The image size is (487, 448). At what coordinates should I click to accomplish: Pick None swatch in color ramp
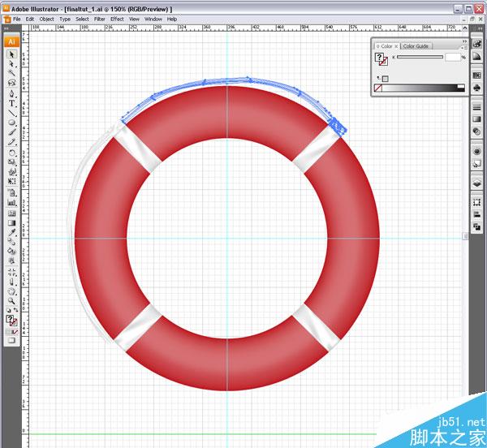(378, 88)
